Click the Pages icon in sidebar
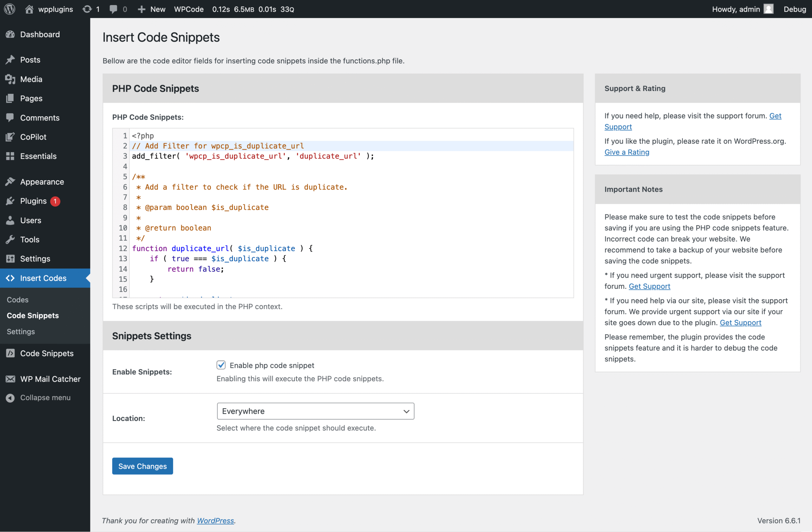The height and width of the screenshot is (532, 812). click(x=10, y=98)
